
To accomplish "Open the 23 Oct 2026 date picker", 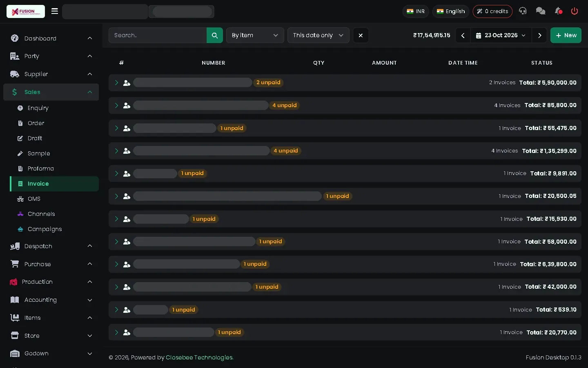I will 501,35.
